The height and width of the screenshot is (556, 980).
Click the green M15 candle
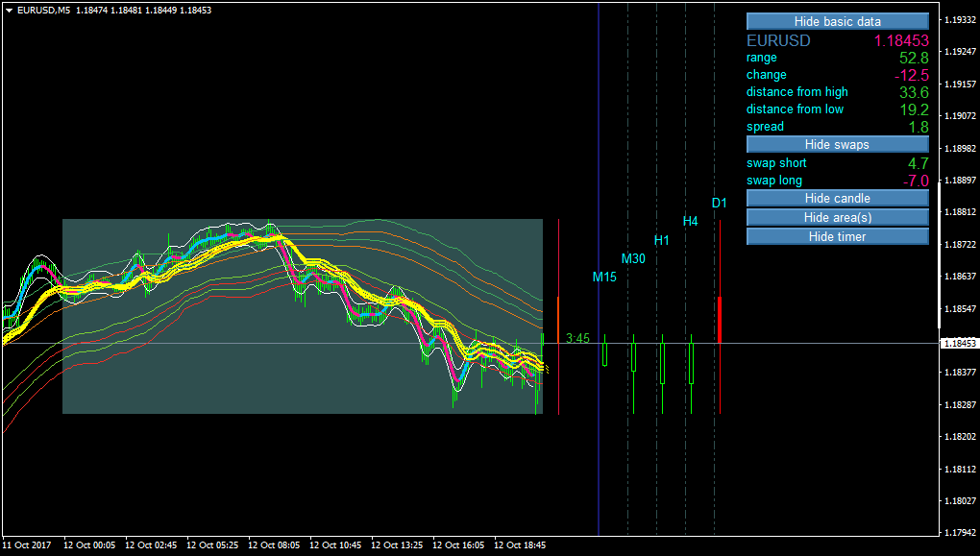click(x=605, y=354)
